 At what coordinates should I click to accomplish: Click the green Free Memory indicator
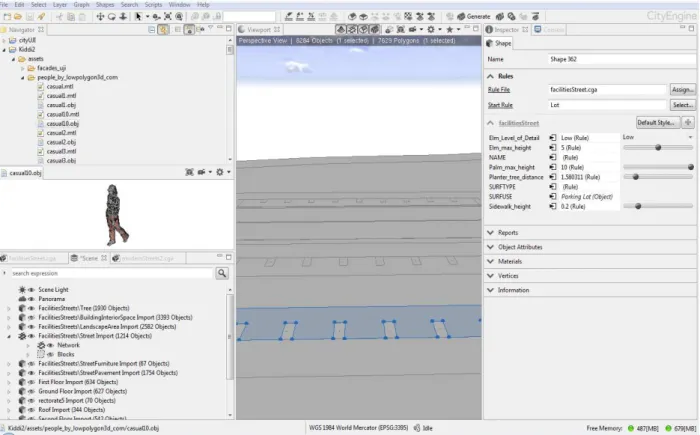click(630, 428)
